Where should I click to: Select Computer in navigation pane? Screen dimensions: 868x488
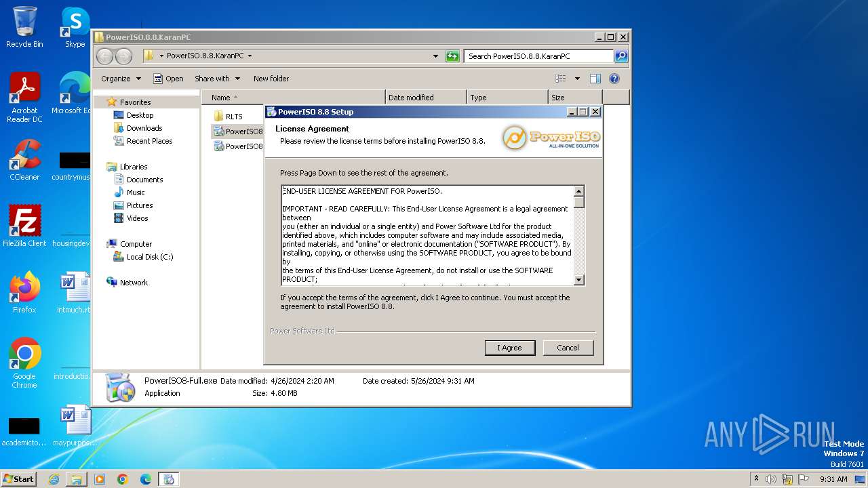point(129,244)
